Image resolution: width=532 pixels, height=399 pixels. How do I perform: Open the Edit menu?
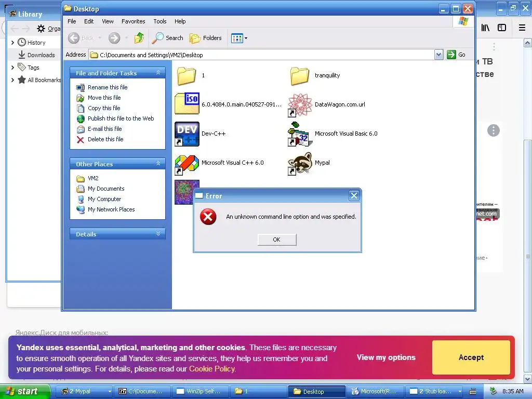point(89,21)
